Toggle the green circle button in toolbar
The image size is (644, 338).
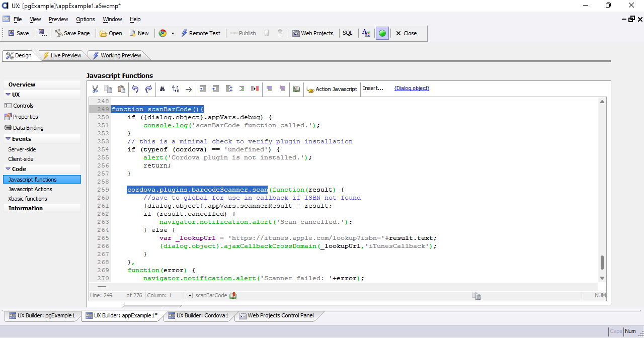[x=382, y=33]
